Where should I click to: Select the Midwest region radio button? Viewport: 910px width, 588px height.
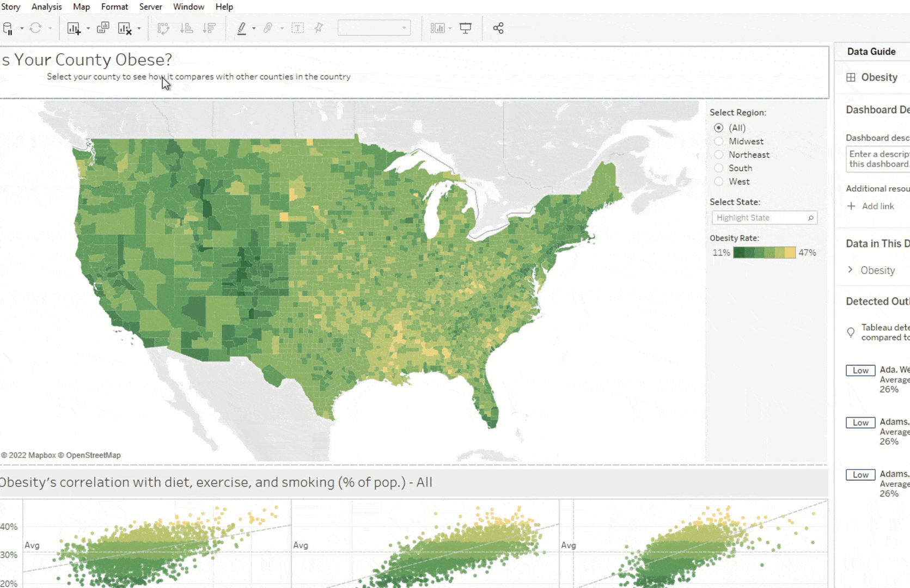click(719, 142)
